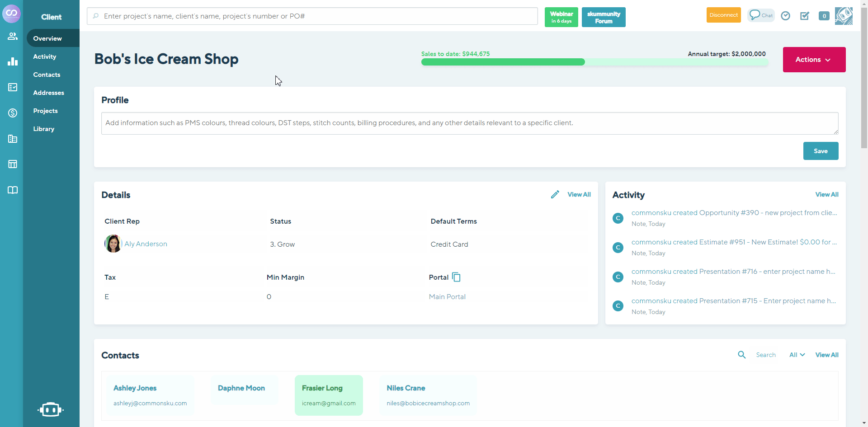868x427 pixels.
Task: Select the company building icon in sidebar
Action: point(12,139)
